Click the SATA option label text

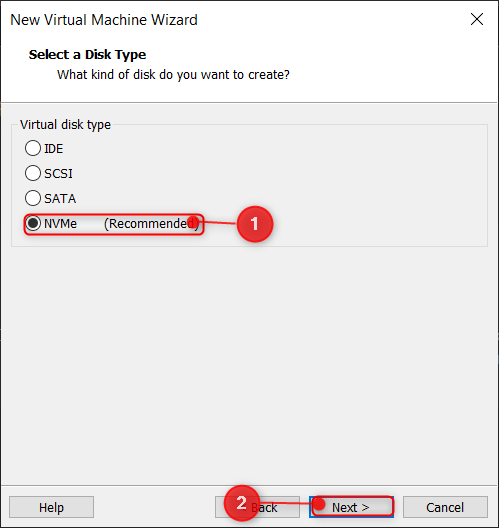[60, 198]
